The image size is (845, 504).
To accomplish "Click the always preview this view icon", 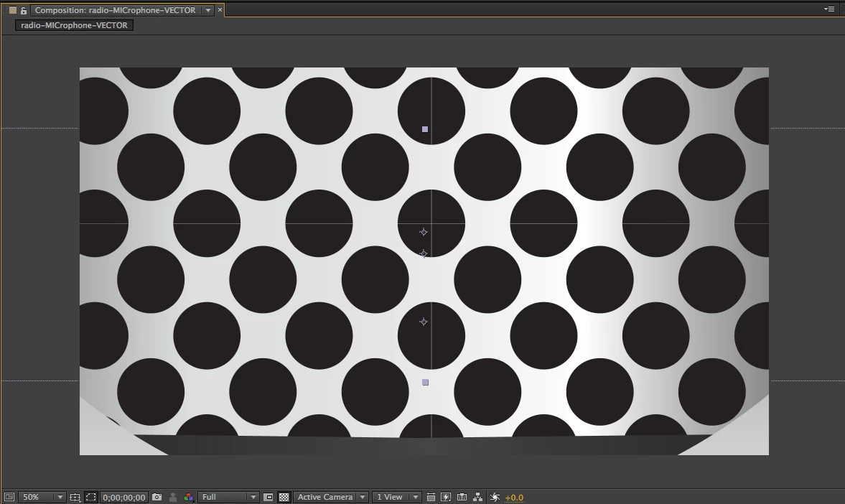I will click(9, 497).
